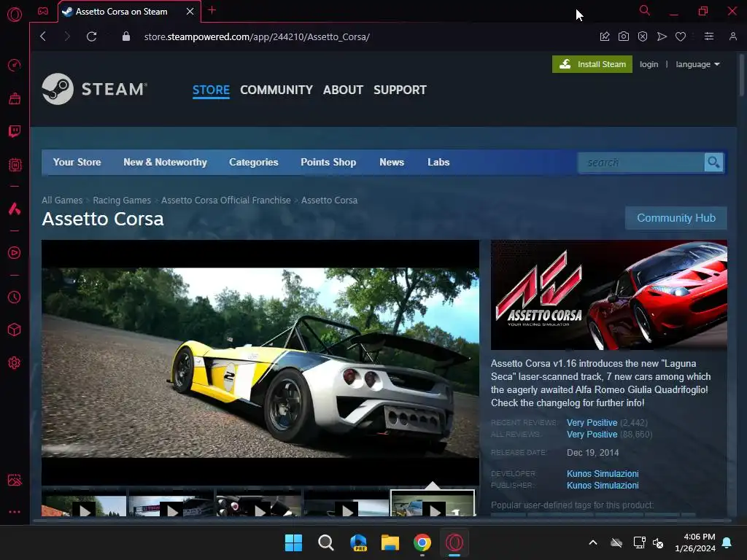This screenshot has width=747, height=560.
Task: Open GX Cleaner icon in sidebar
Action: coord(15,98)
